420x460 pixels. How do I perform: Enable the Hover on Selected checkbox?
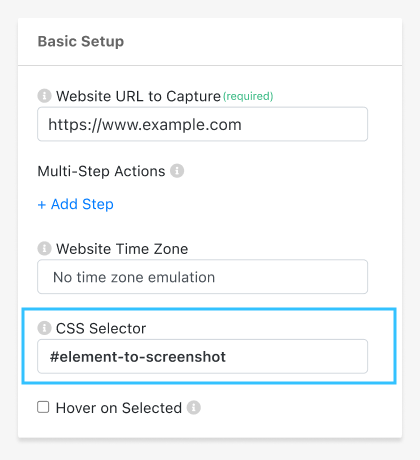[x=43, y=407]
